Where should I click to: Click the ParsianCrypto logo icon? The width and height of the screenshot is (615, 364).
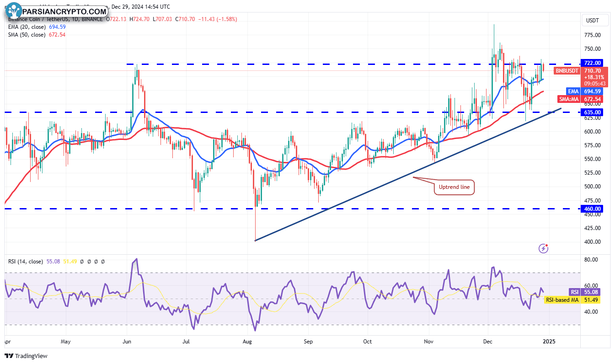coord(14,10)
